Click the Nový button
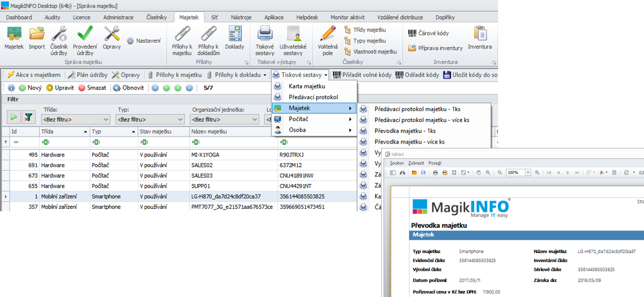644x297 pixels. tap(30, 88)
